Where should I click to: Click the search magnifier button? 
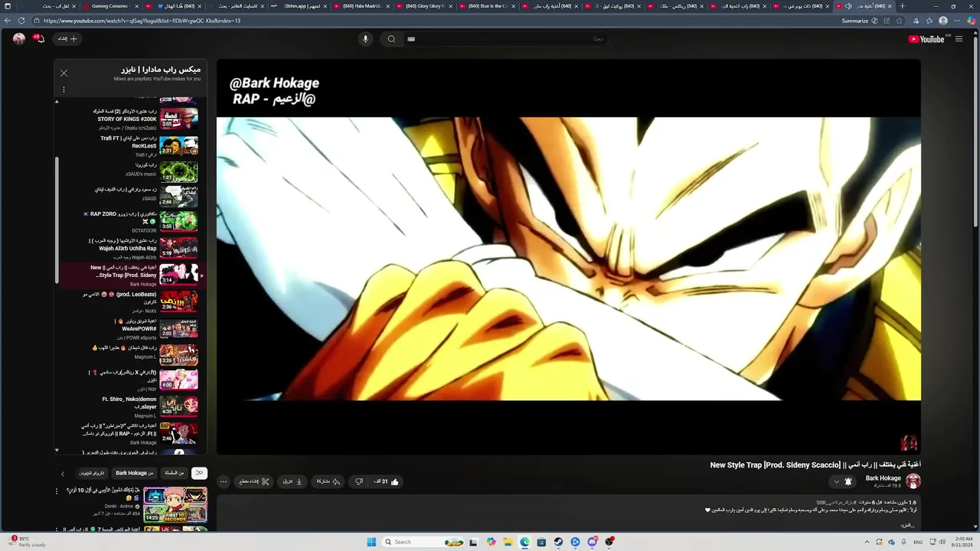tap(391, 39)
